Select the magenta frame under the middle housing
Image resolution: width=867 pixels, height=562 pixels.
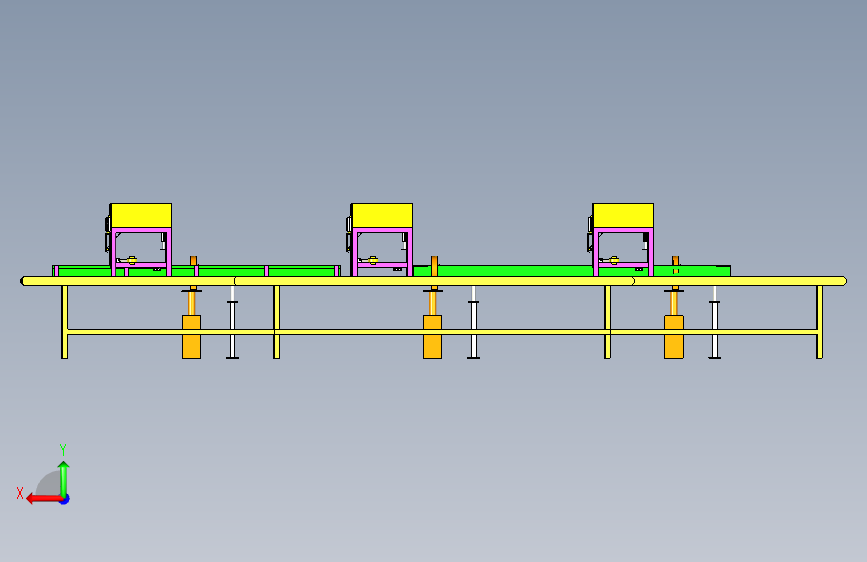(382, 252)
